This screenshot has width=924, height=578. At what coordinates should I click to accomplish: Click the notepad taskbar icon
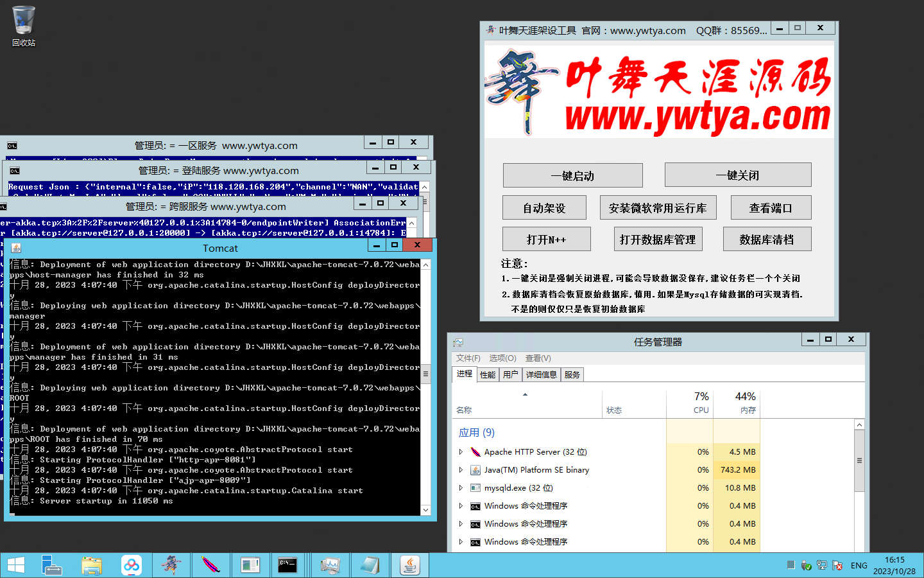[370, 565]
